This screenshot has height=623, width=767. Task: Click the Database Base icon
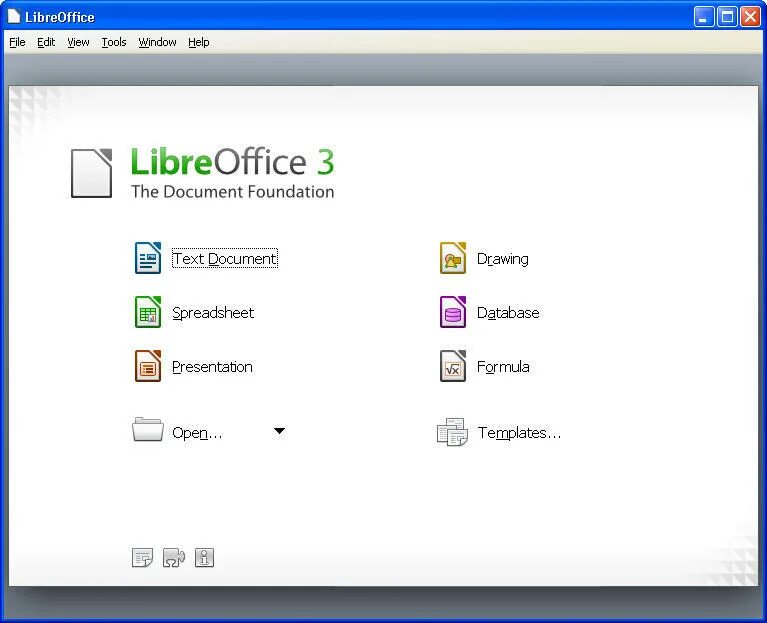pos(453,312)
